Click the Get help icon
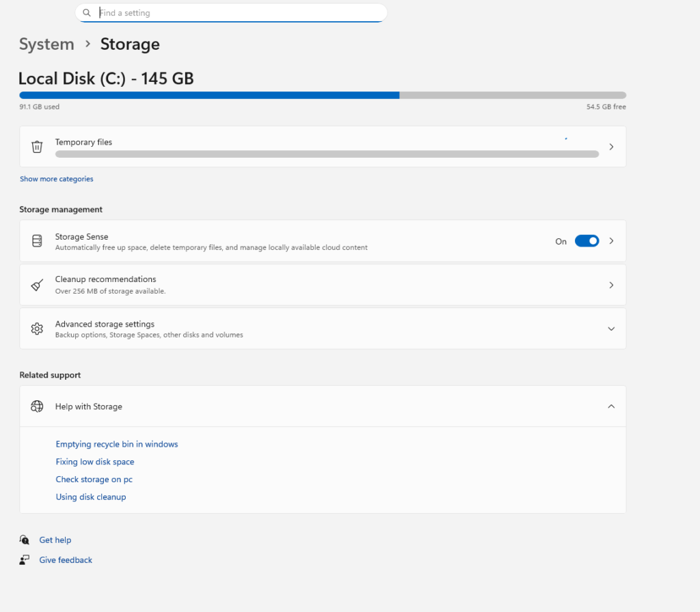 (25, 540)
